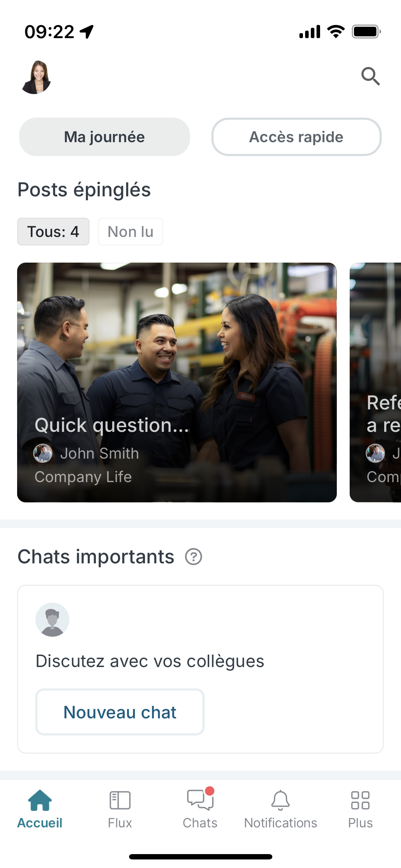Open the Plus grid menu icon
Screen dimensions: 401x868
360,800
